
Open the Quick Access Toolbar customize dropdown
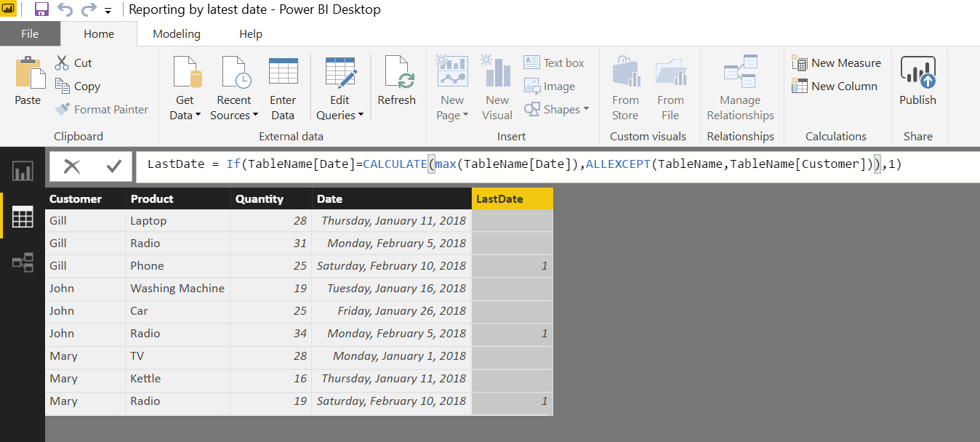[108, 11]
